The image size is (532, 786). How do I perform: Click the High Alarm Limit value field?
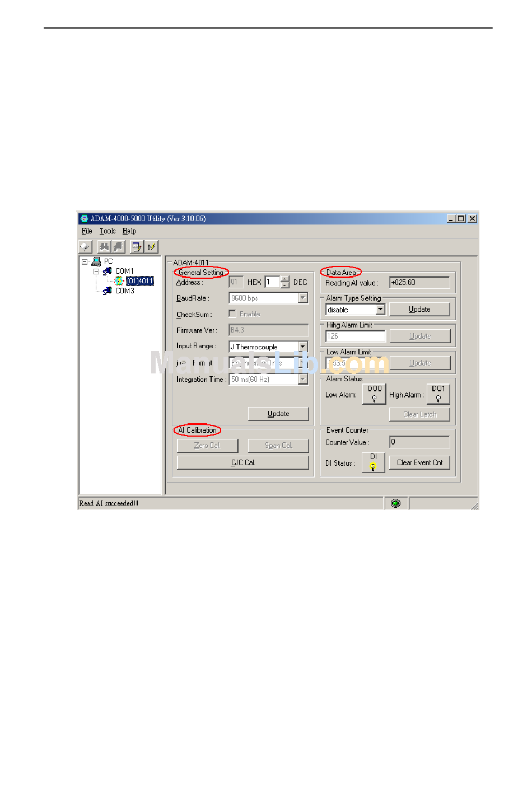tap(356, 336)
